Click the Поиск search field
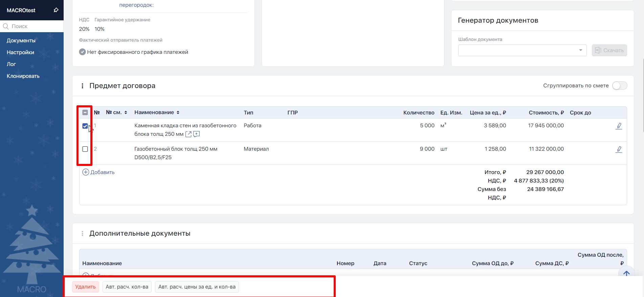The image size is (644, 297). [x=34, y=26]
